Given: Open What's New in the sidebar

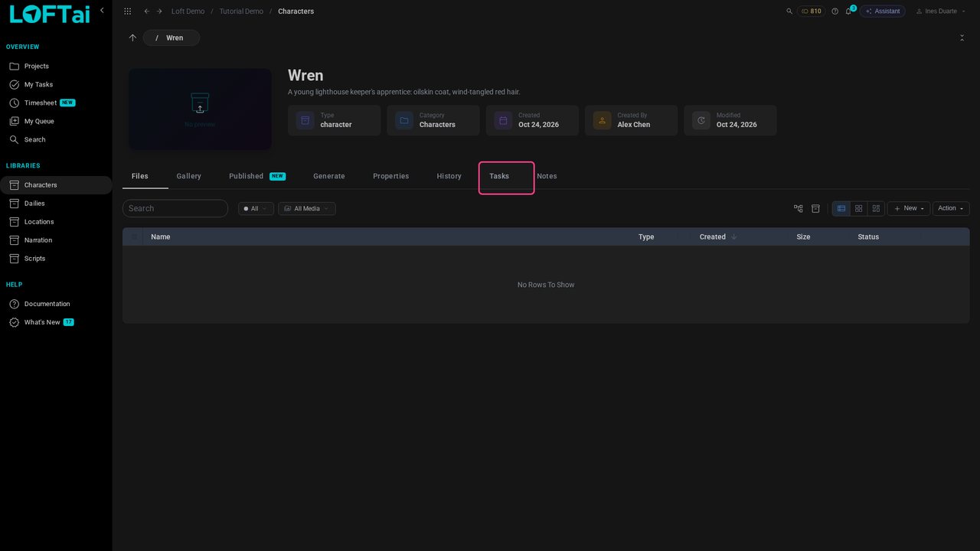Looking at the screenshot, I should coord(56,322).
